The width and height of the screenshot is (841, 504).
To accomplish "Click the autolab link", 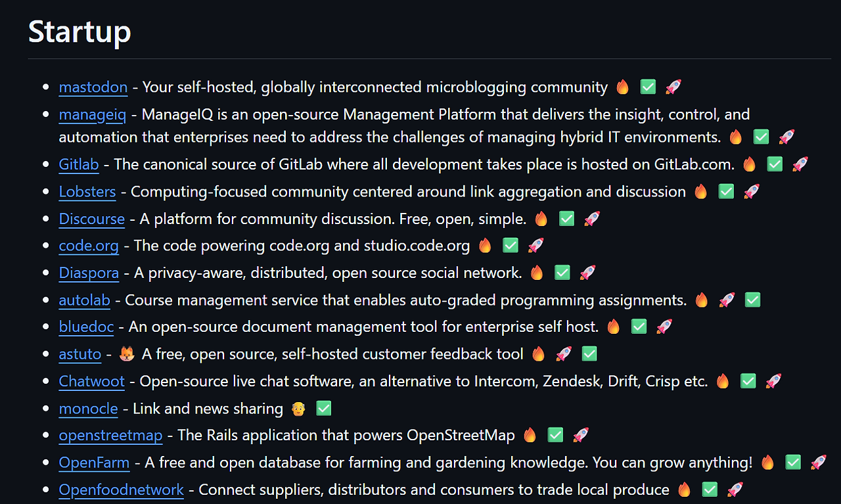I will point(85,300).
